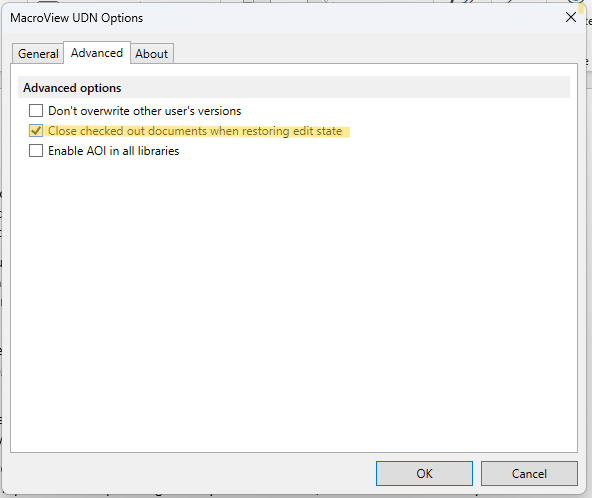Open the About tab

[152, 54]
